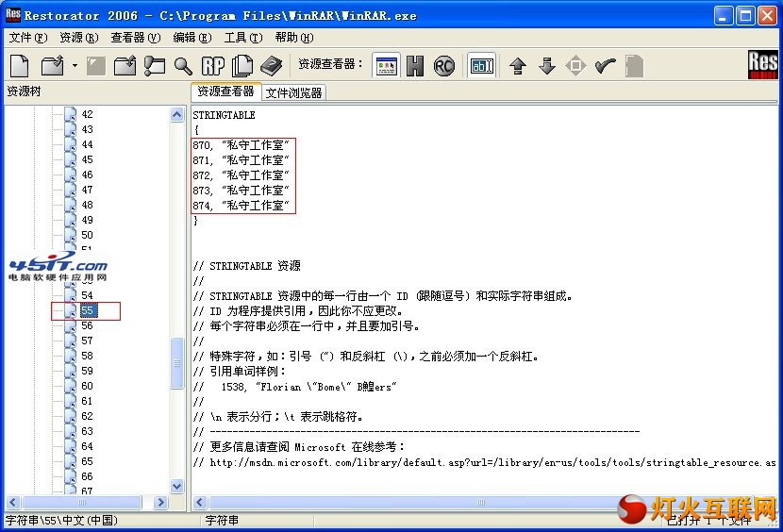Select tree item 60

pyautogui.click(x=88, y=386)
